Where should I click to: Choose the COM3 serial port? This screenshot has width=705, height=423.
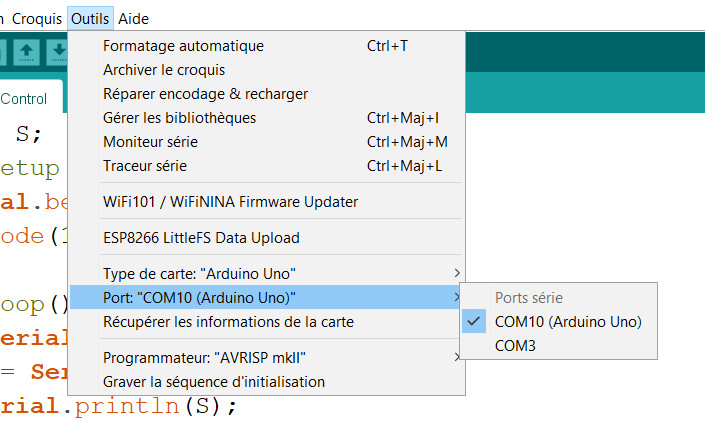(558, 346)
